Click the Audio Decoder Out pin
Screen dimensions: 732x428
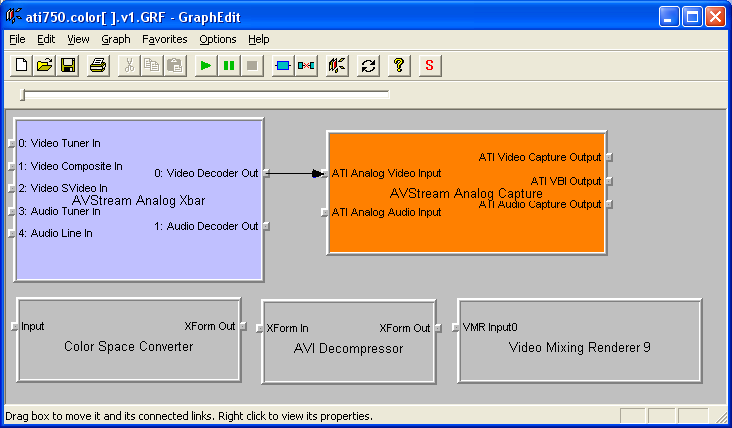coord(266,226)
